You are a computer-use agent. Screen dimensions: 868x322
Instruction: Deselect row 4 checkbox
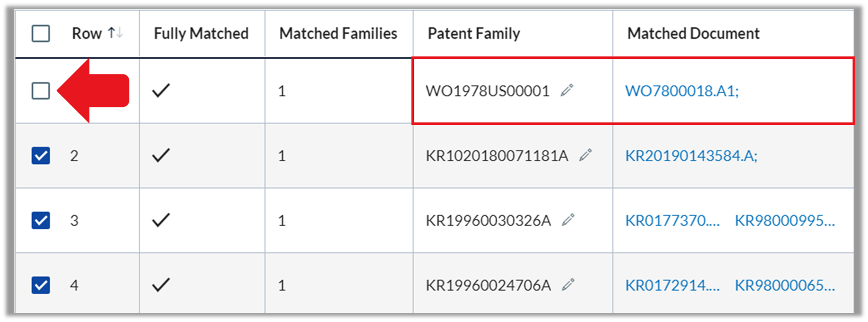[x=41, y=285]
